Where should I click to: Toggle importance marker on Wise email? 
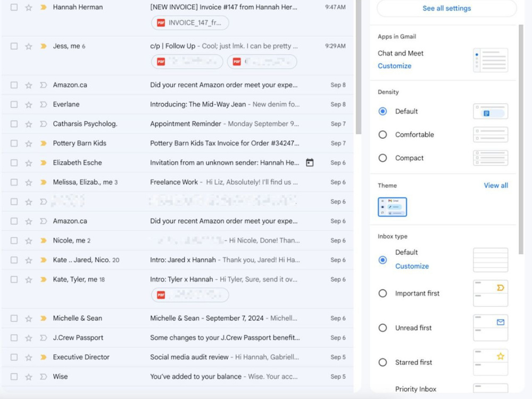[43, 377]
